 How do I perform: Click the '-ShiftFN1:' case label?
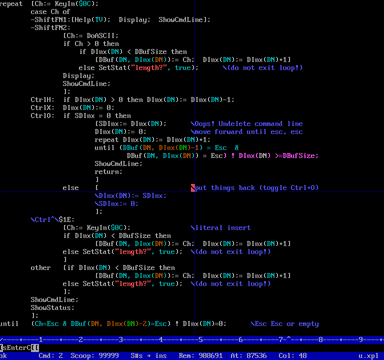pyautogui.click(x=50, y=20)
